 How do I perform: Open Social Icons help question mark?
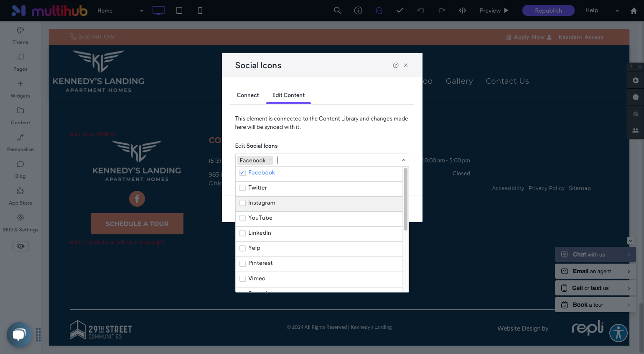click(x=396, y=65)
